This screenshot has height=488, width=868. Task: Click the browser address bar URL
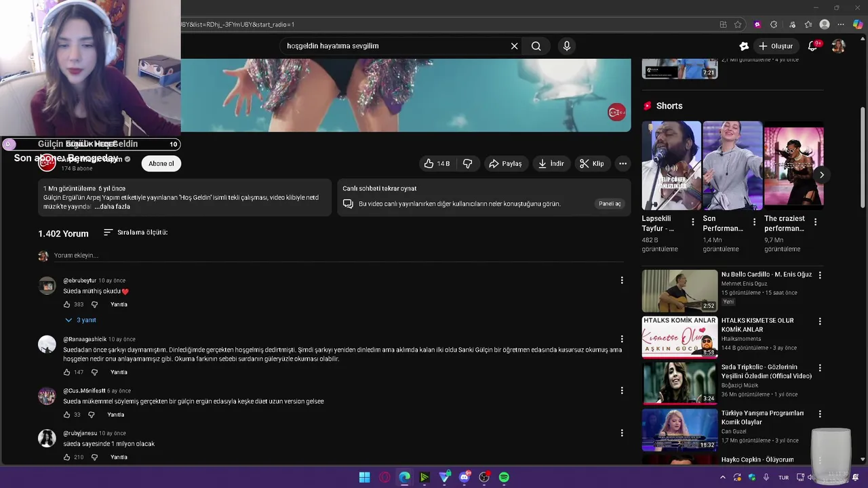pyautogui.click(x=237, y=24)
